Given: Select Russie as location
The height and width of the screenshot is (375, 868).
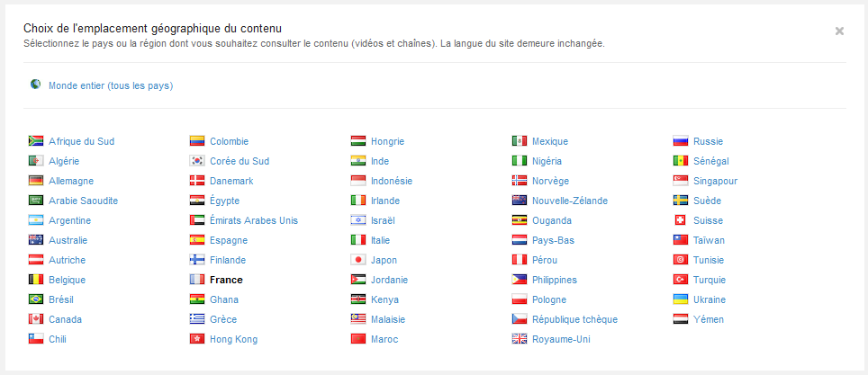Looking at the screenshot, I should pyautogui.click(x=708, y=141).
